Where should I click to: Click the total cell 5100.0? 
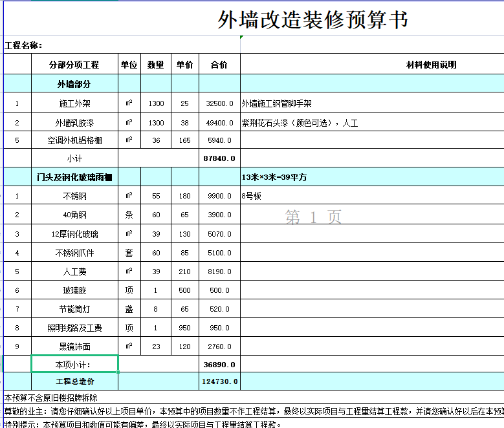coord(219,253)
